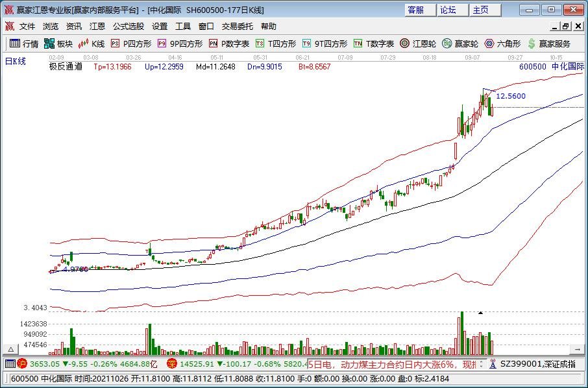Image resolution: width=588 pixels, height=388 pixels.
Task: Switch to the K线 candlestick chart
Action: pos(91,44)
